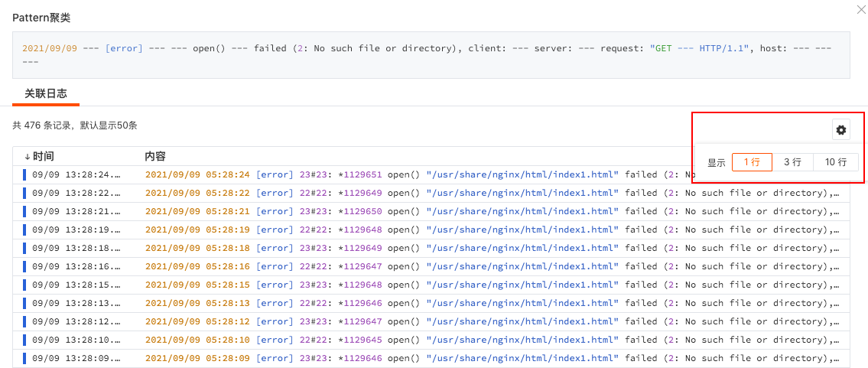Set display to 10 行
This screenshot has height=368, width=868.
(835, 162)
